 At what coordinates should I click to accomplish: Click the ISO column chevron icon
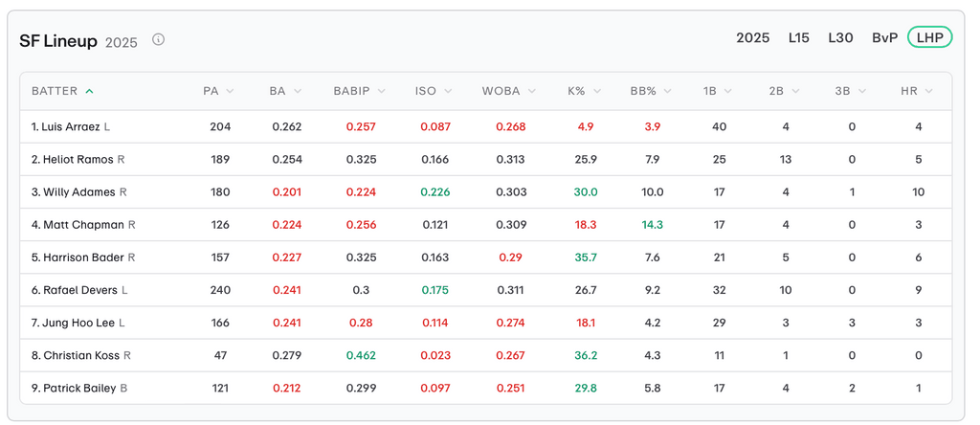[447, 92]
